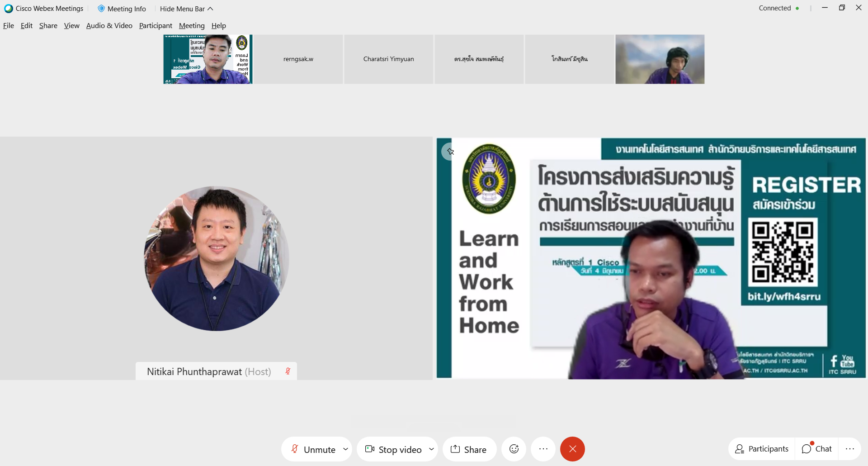Click the red leave meeting button
Viewport: 868px width, 466px height.
[572, 449]
